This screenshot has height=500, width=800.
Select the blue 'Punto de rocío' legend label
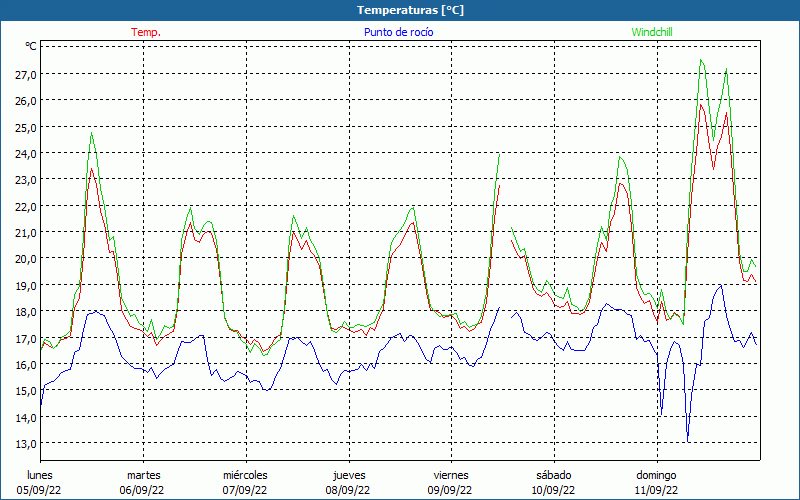[398, 32]
